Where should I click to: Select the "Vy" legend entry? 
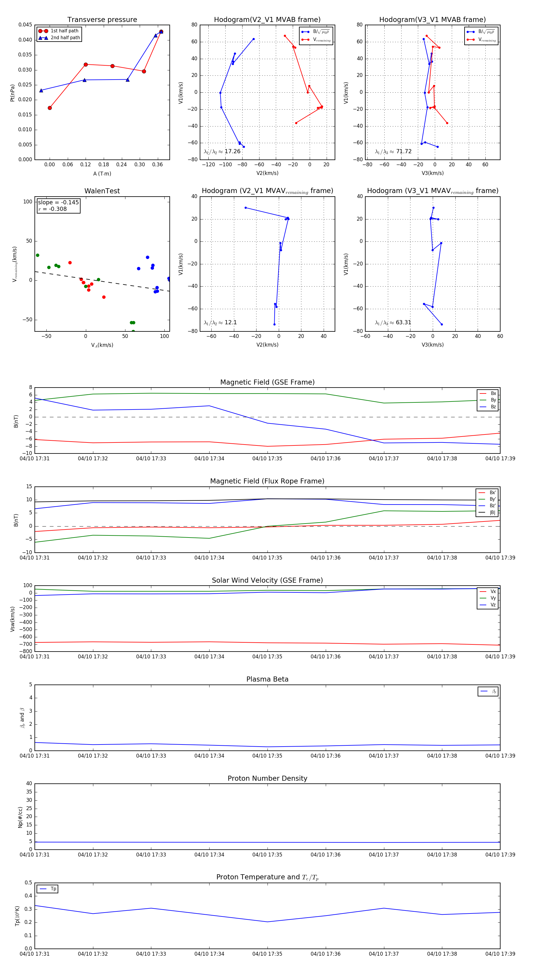pyautogui.click(x=488, y=598)
